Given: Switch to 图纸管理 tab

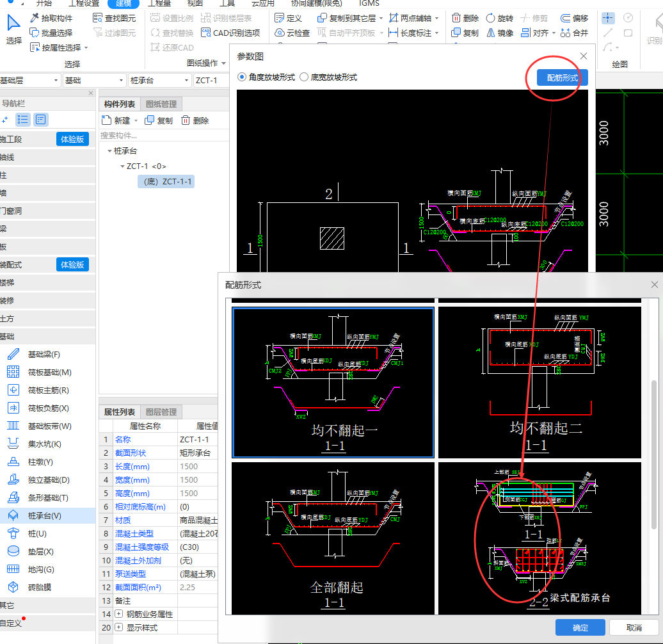Looking at the screenshot, I should [x=161, y=104].
